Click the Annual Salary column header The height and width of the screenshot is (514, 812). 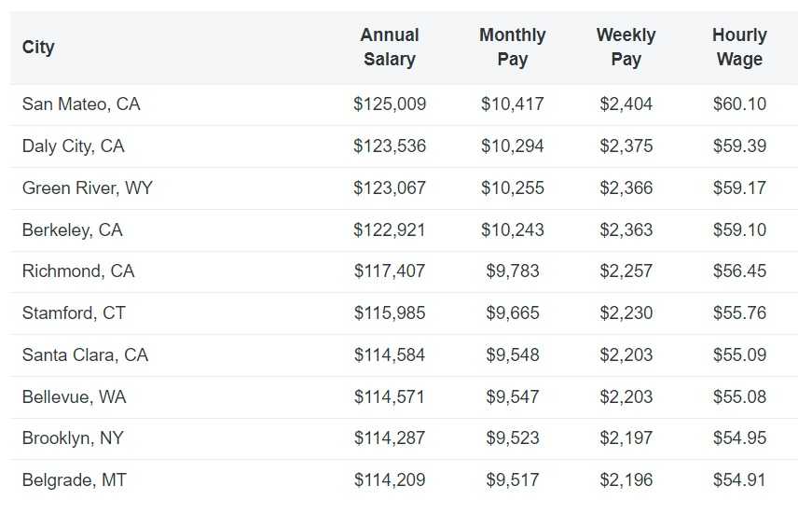[390, 47]
